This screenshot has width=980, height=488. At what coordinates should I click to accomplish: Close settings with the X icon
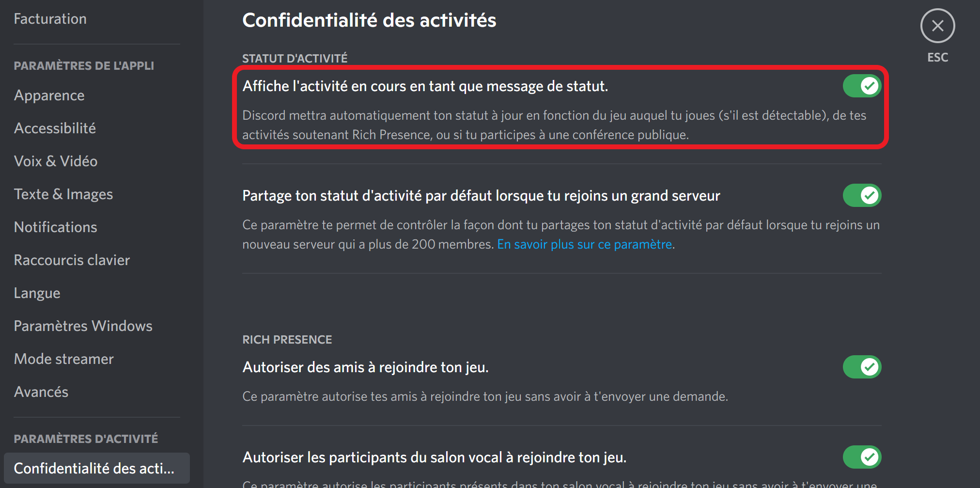[x=937, y=26]
